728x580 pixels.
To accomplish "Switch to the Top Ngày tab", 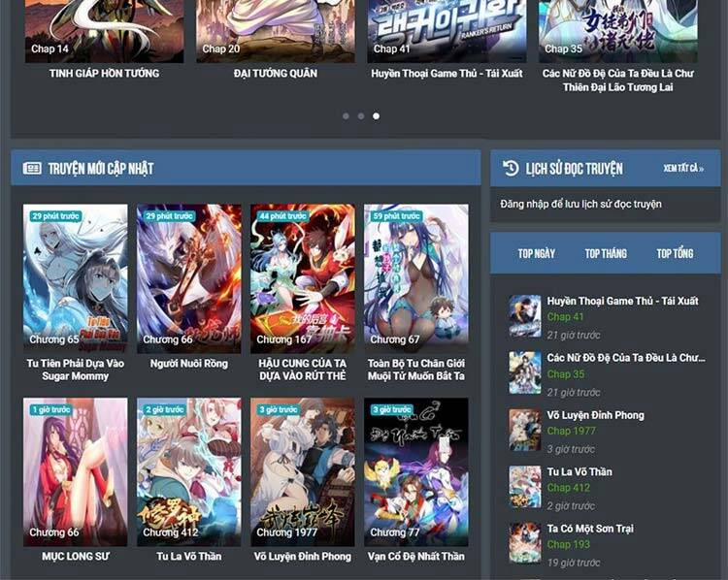I will pyautogui.click(x=536, y=253).
